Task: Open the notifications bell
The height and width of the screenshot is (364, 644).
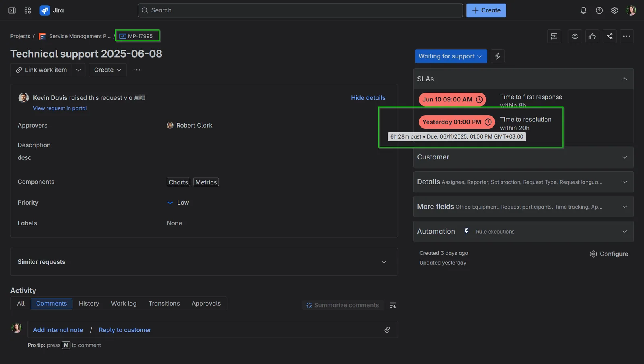Action: [x=583, y=10]
